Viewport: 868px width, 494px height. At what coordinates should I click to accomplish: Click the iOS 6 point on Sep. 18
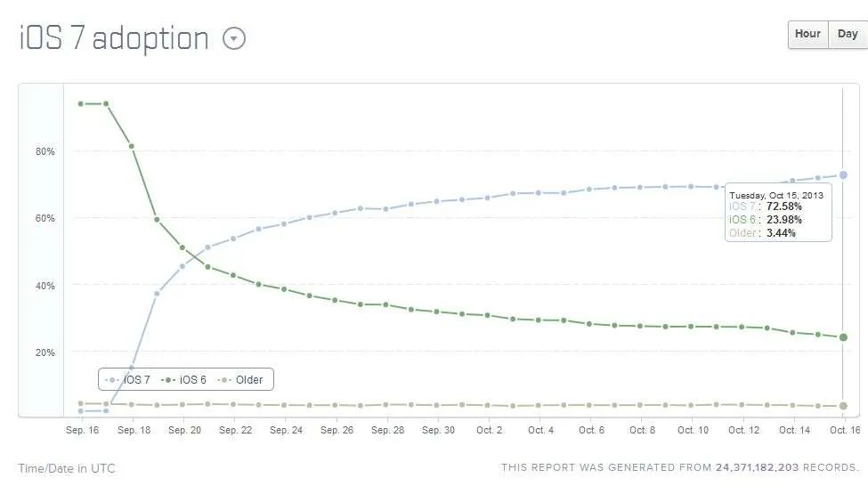(x=131, y=146)
